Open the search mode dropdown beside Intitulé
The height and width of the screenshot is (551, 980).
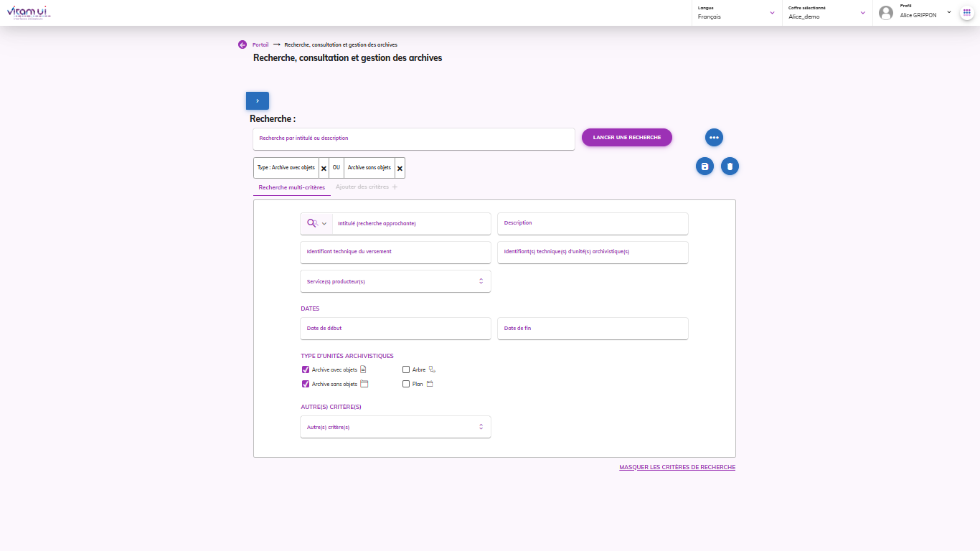tap(316, 224)
